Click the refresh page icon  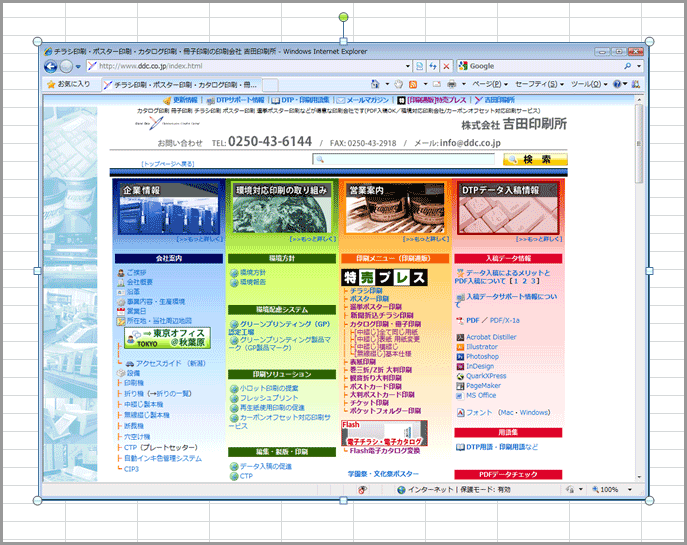coord(433,66)
